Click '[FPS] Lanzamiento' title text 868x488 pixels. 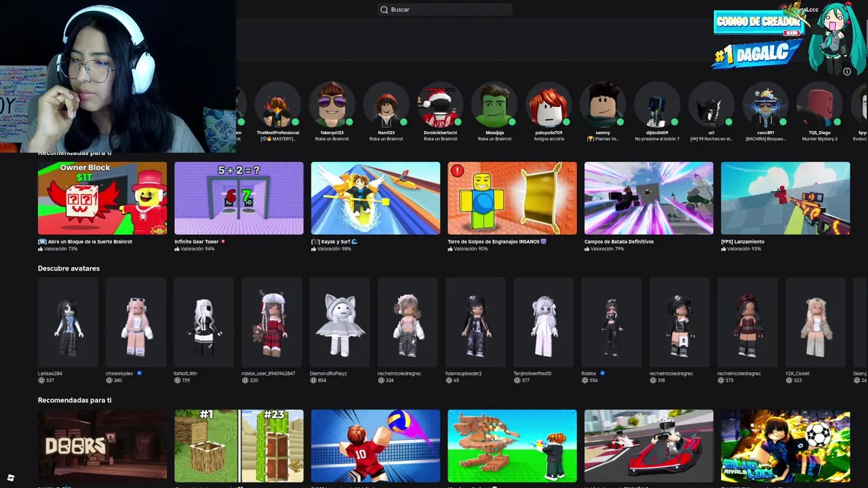pyautogui.click(x=743, y=241)
